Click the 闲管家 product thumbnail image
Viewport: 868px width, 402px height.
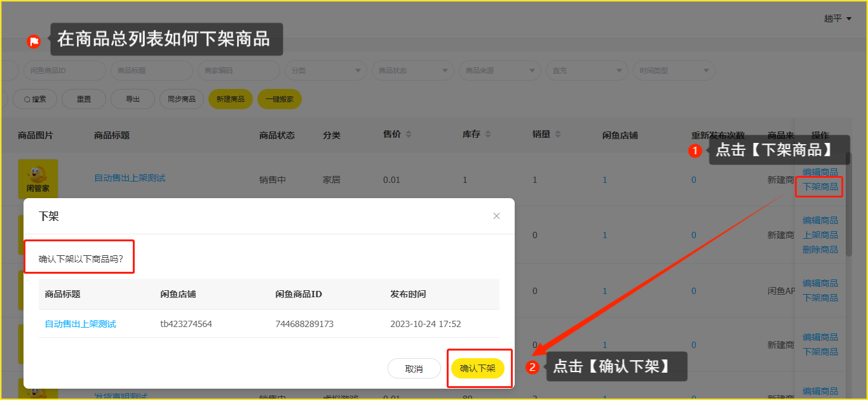coord(38,179)
